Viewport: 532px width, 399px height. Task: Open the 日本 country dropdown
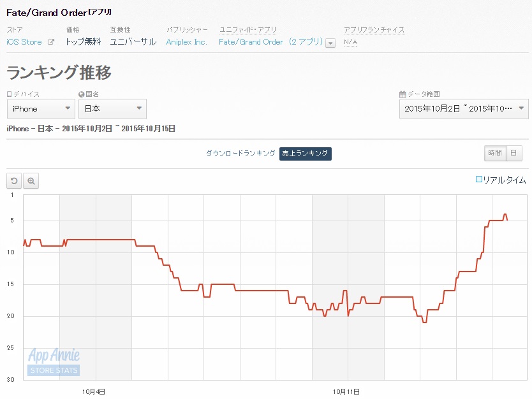coord(113,109)
